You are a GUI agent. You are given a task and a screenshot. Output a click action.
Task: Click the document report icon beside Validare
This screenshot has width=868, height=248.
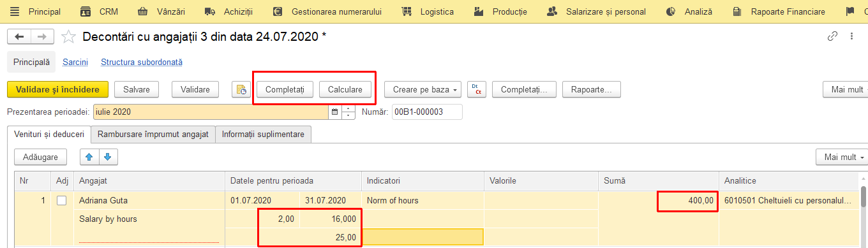click(241, 90)
